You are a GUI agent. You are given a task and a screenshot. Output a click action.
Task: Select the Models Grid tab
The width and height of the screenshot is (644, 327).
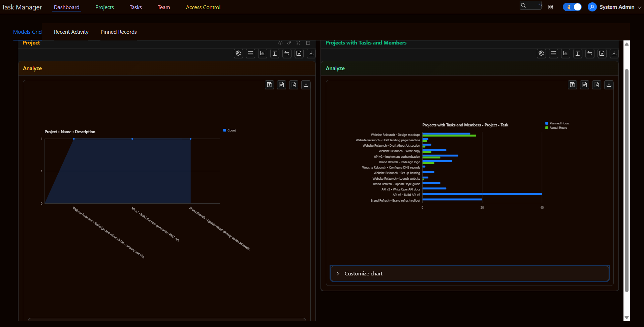[27, 32]
